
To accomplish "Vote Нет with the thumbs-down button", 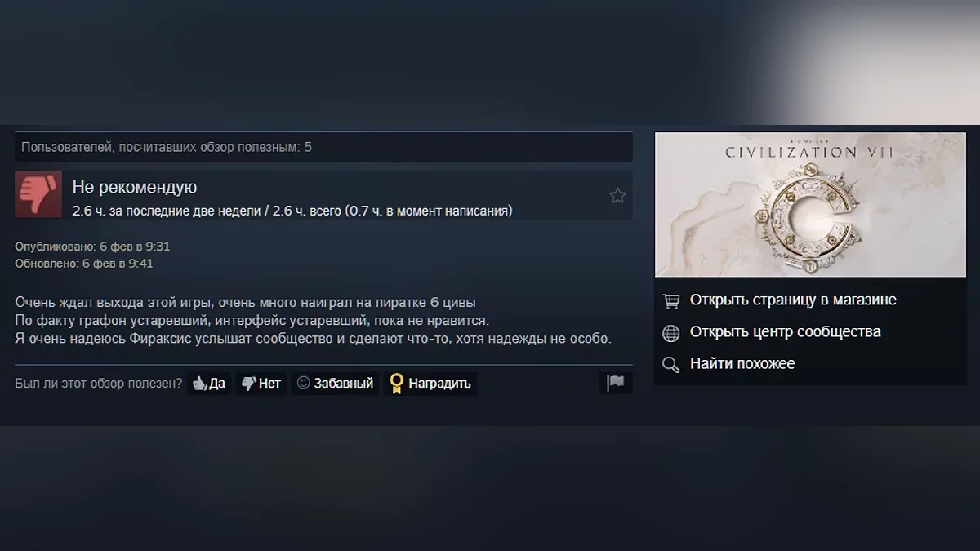I will (x=261, y=384).
